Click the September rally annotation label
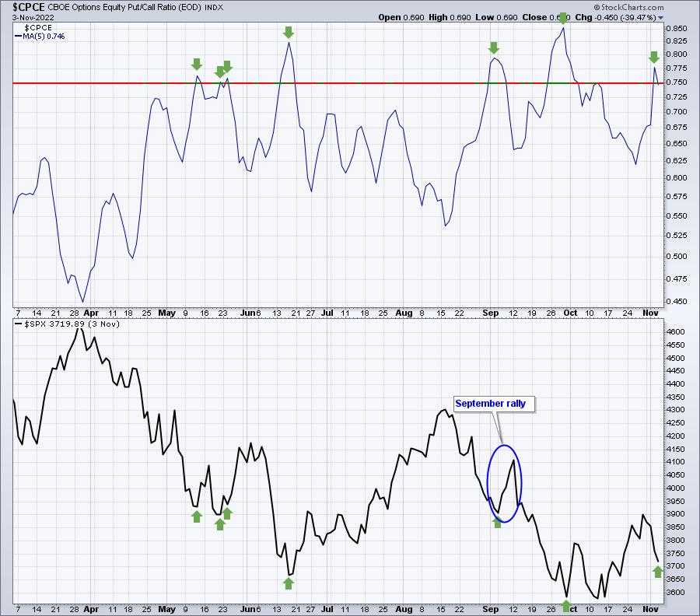 (x=490, y=404)
